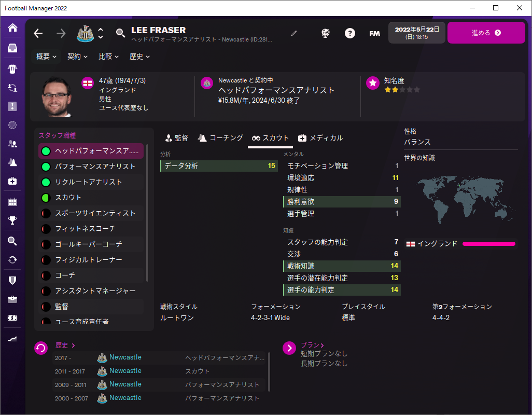Click the pencil edit icon
Screen dimensions: 532x415
(x=294, y=33)
